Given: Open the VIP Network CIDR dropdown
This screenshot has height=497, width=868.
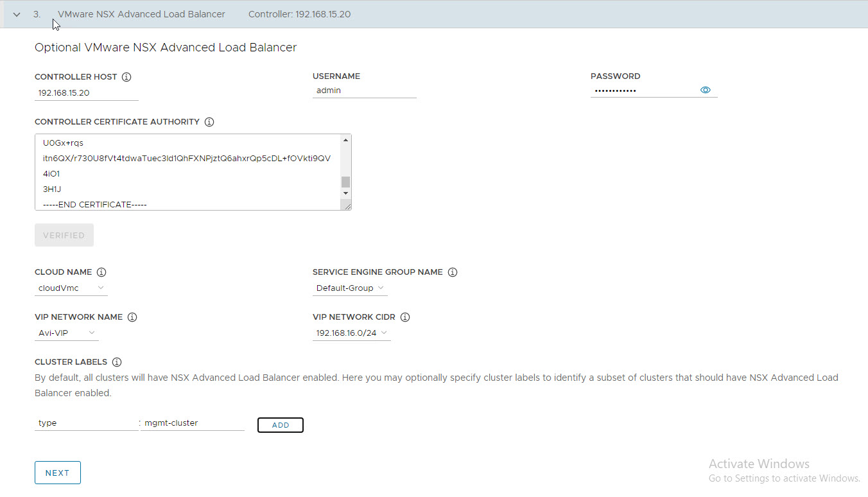Looking at the screenshot, I should point(351,333).
